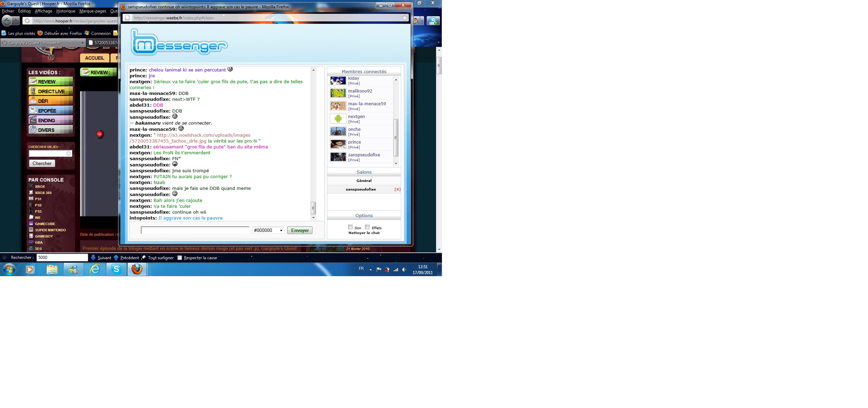The height and width of the screenshot is (408, 868).
Task: Open the EPOPÉE category on Hooper
Action: [51, 110]
